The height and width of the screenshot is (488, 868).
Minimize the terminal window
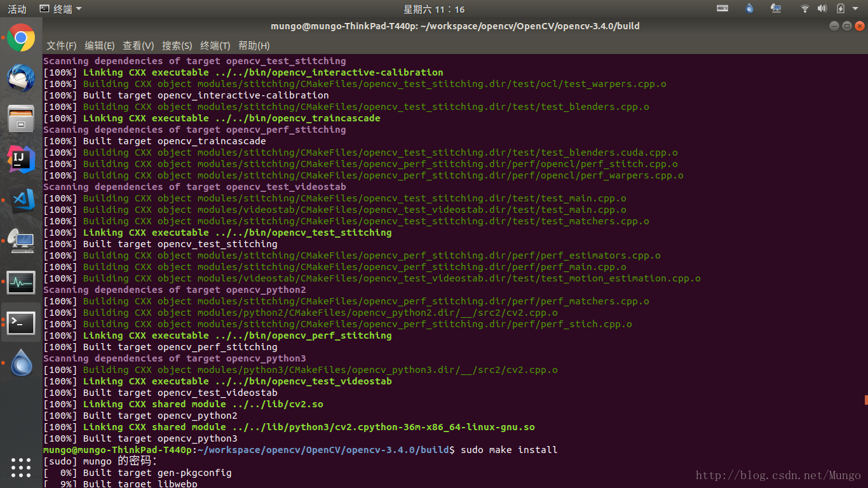834,26
